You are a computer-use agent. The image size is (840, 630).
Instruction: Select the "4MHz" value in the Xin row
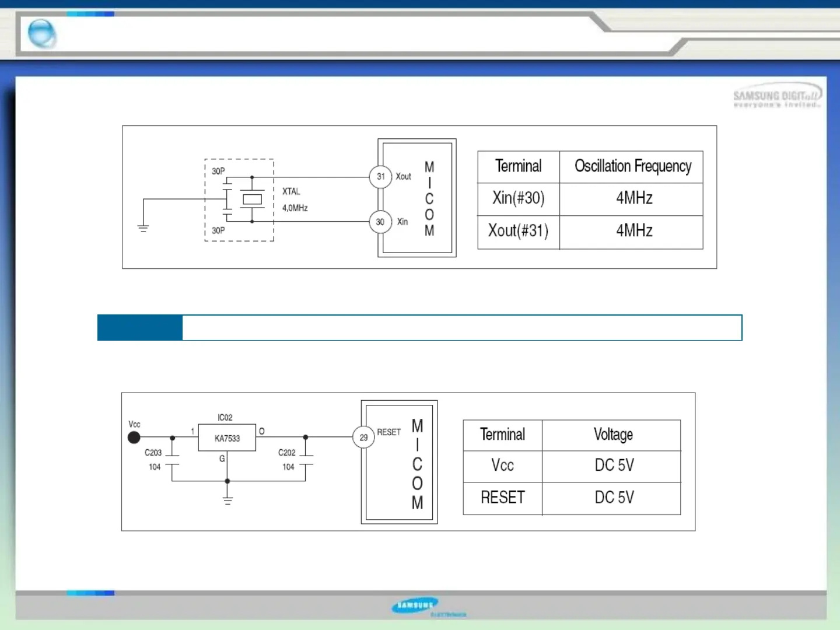(x=634, y=198)
